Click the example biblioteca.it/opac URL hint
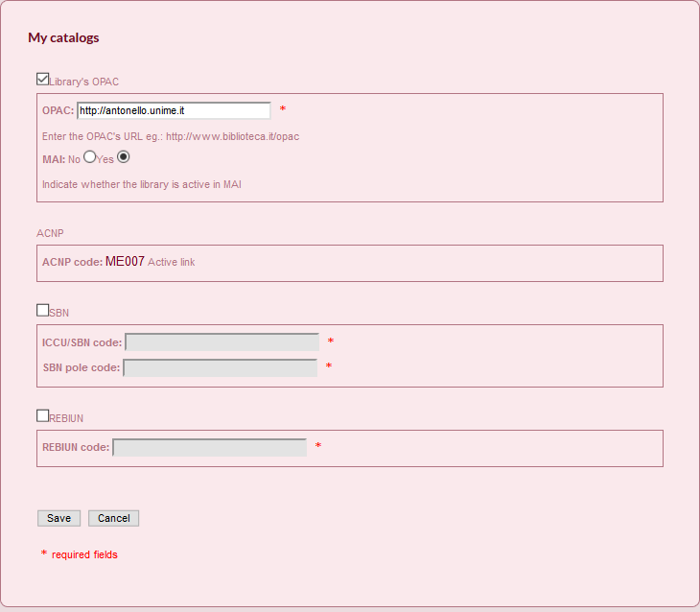Image resolution: width=700 pixels, height=612 pixels. [233, 137]
